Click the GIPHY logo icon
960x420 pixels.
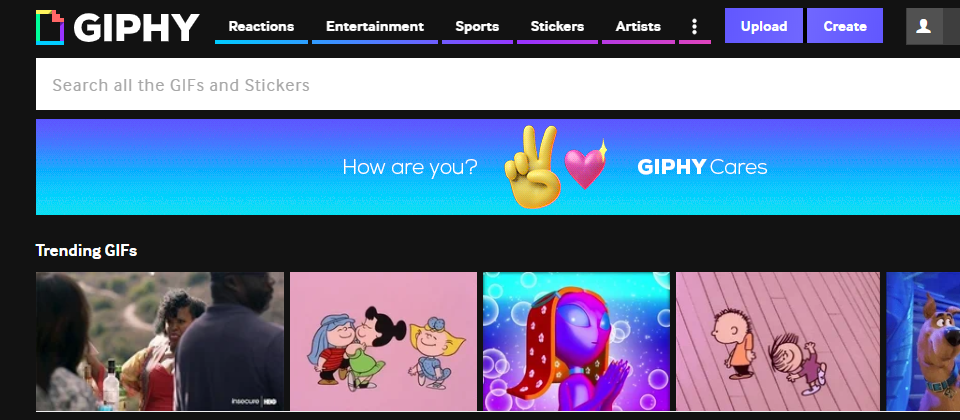coord(50,28)
